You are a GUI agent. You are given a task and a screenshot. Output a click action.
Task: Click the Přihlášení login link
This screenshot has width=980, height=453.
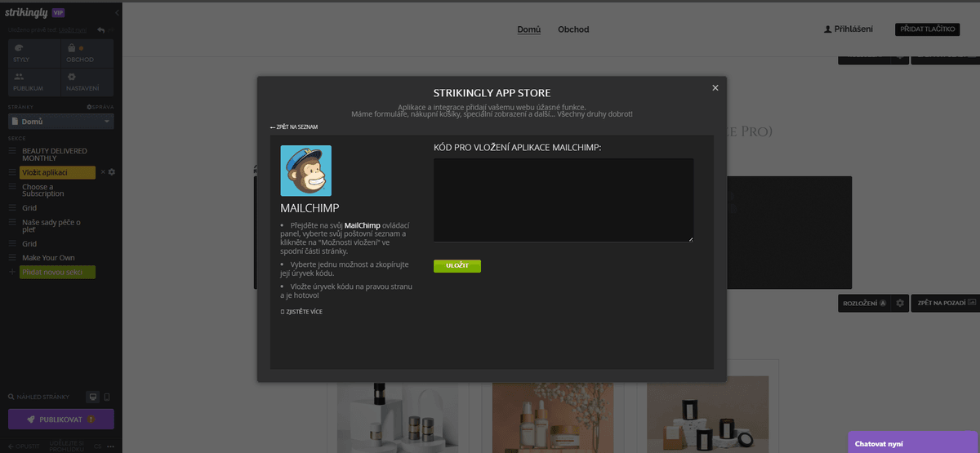coord(849,29)
